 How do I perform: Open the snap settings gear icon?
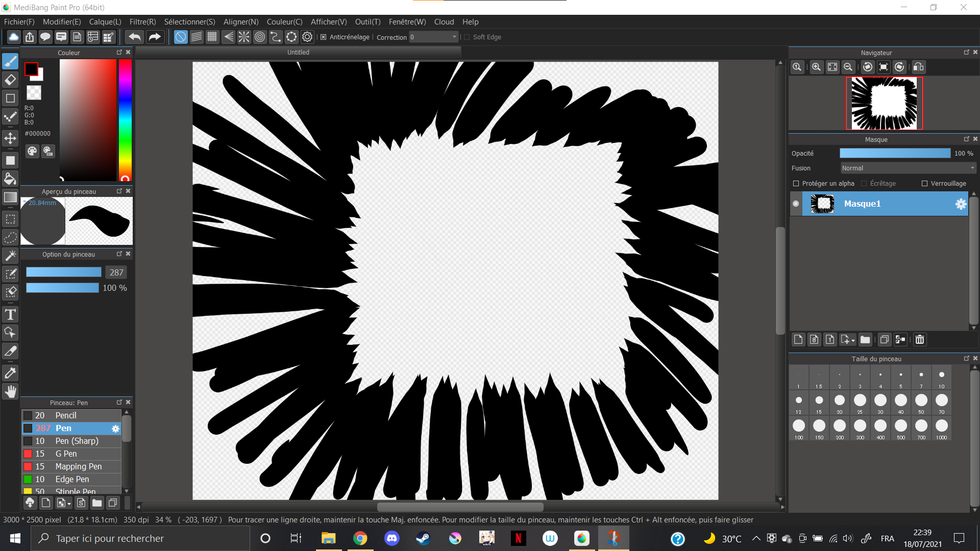307,37
